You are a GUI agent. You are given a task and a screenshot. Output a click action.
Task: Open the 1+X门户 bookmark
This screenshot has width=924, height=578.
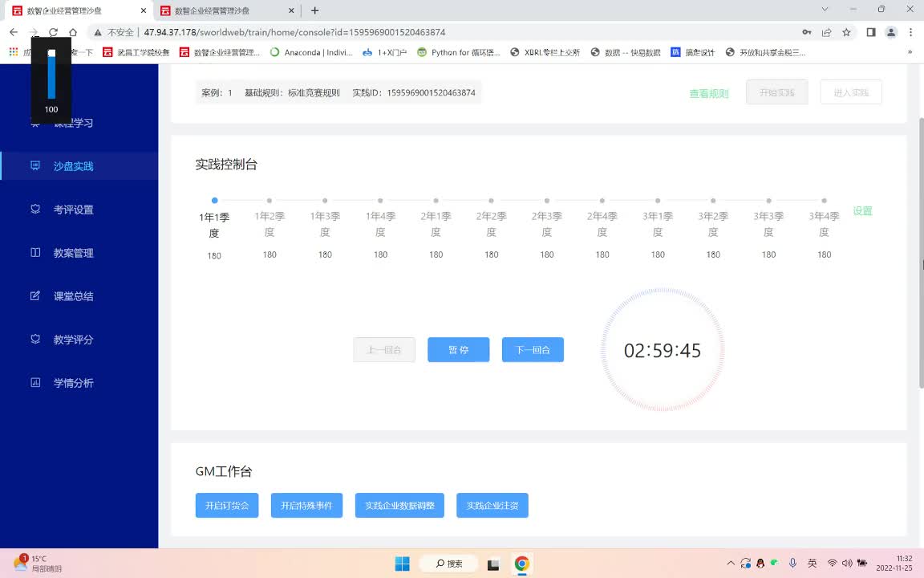[x=385, y=52]
